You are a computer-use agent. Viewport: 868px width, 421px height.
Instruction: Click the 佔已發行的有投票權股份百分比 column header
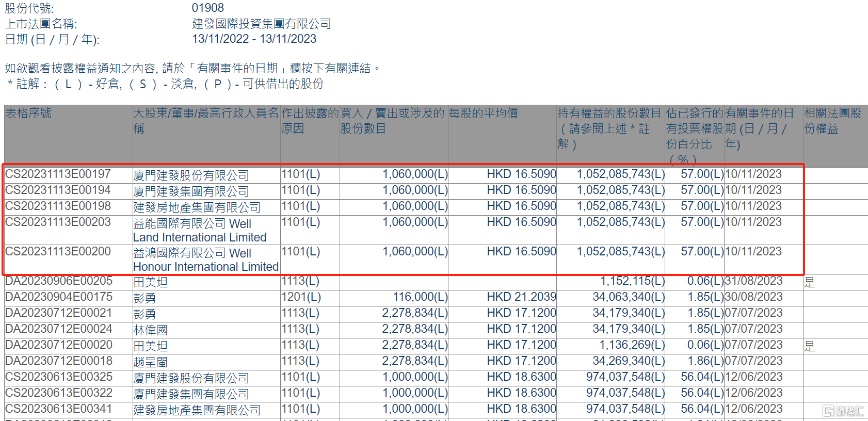point(695,136)
